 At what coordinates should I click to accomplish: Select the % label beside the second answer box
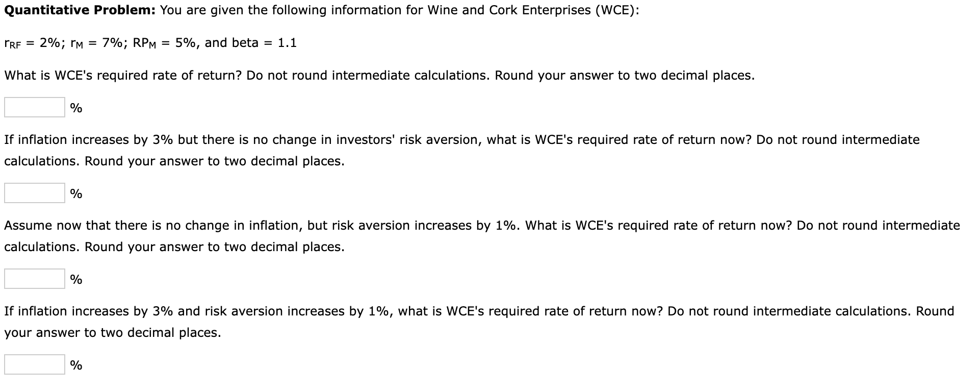[75, 193]
